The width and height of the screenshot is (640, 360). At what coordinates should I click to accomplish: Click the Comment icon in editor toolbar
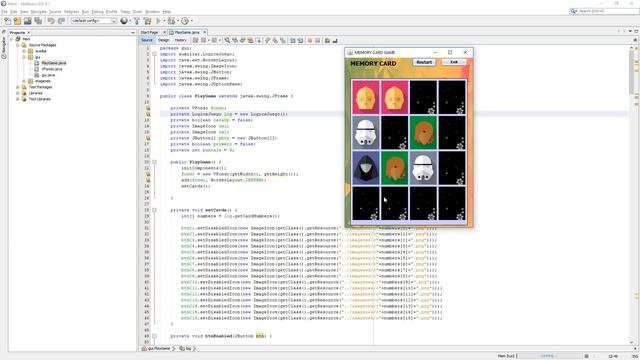coord(327,40)
